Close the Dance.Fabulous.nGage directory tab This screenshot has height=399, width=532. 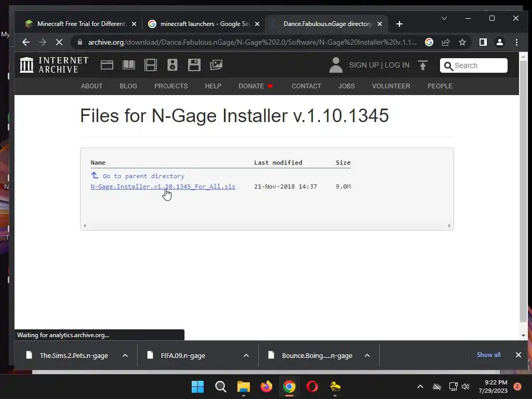[380, 24]
